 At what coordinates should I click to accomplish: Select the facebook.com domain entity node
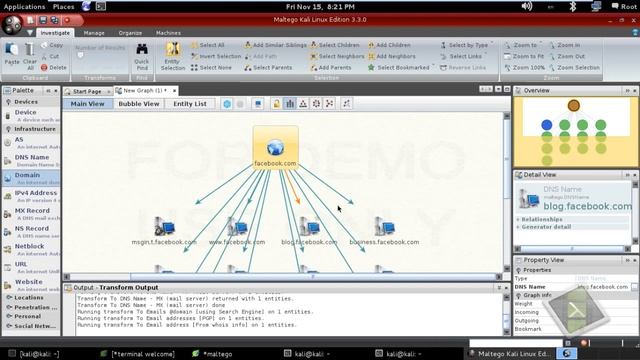[x=276, y=147]
